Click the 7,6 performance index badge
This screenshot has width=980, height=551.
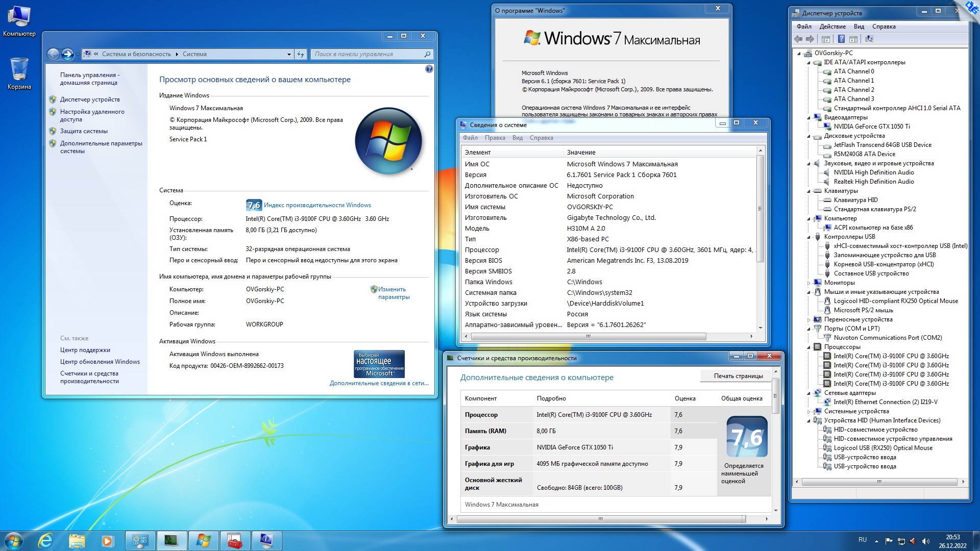click(254, 205)
